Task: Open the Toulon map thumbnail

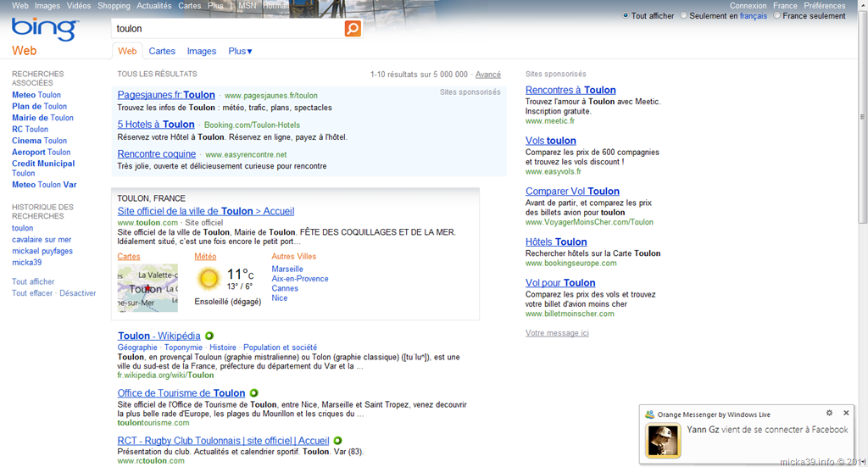Action: 147,287
